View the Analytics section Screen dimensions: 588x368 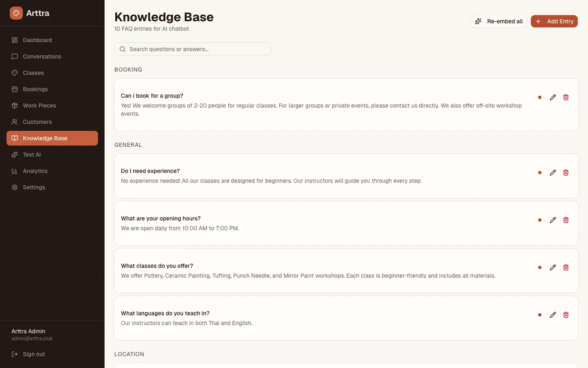click(52, 171)
